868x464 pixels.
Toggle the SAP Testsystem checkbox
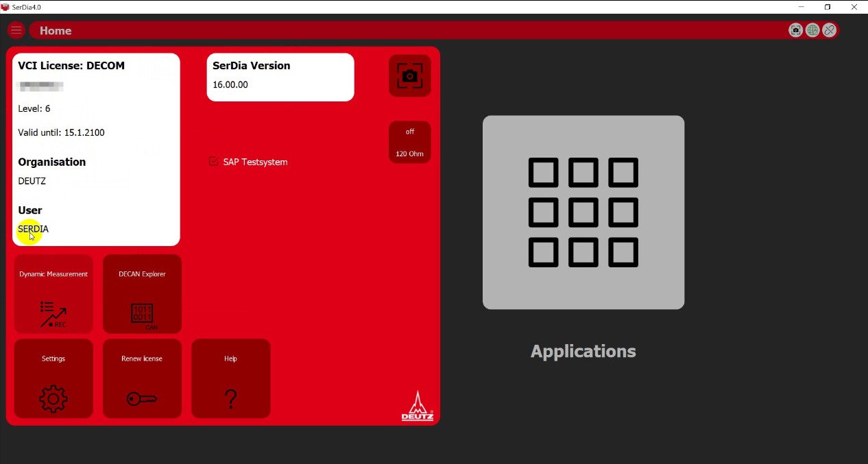click(214, 162)
